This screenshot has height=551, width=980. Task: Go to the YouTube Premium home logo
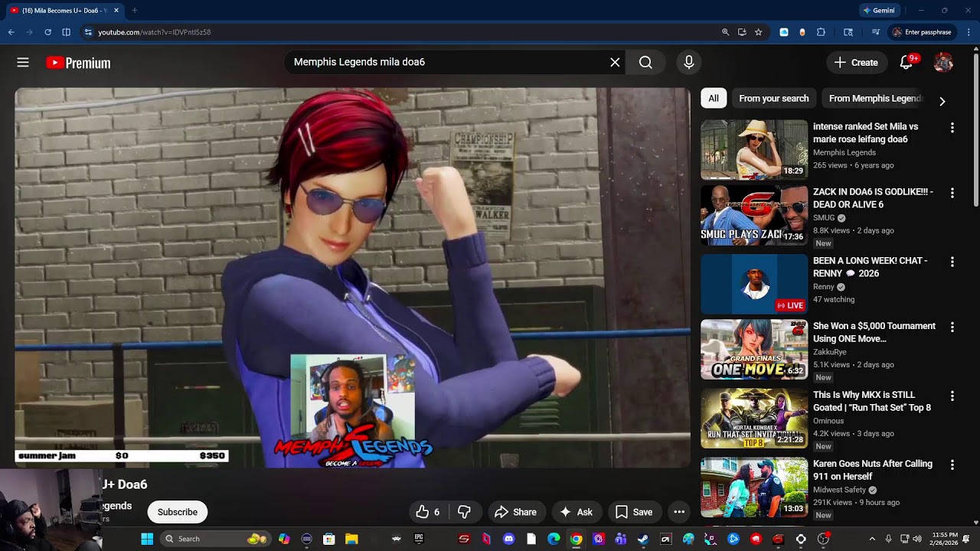click(x=78, y=63)
